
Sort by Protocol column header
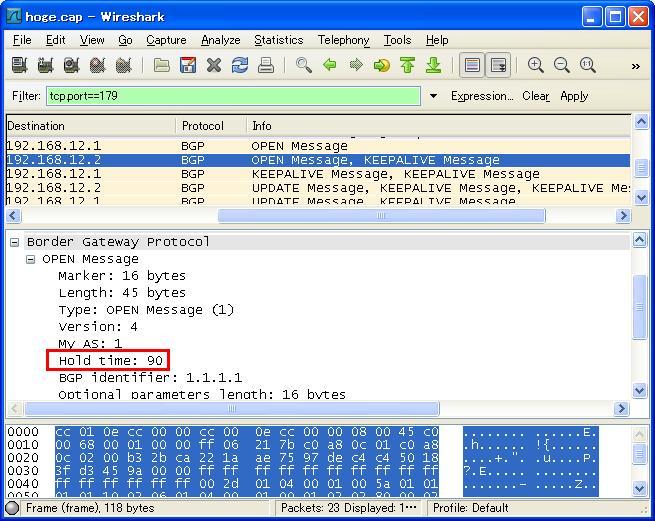[x=211, y=126]
